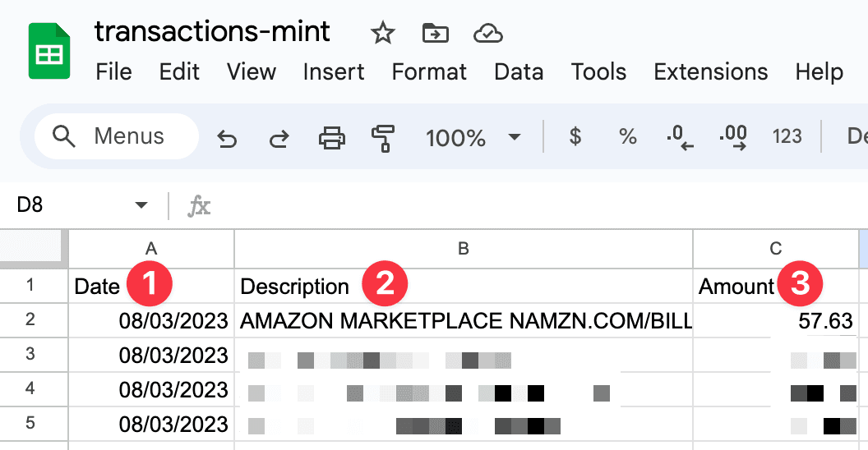Check the cloud save status icon
Screen dimensions: 868x450
tap(488, 33)
